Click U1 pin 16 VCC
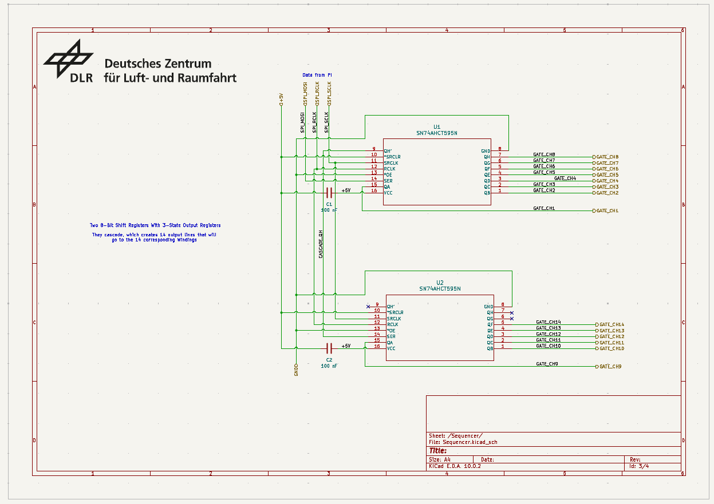 tap(378, 193)
